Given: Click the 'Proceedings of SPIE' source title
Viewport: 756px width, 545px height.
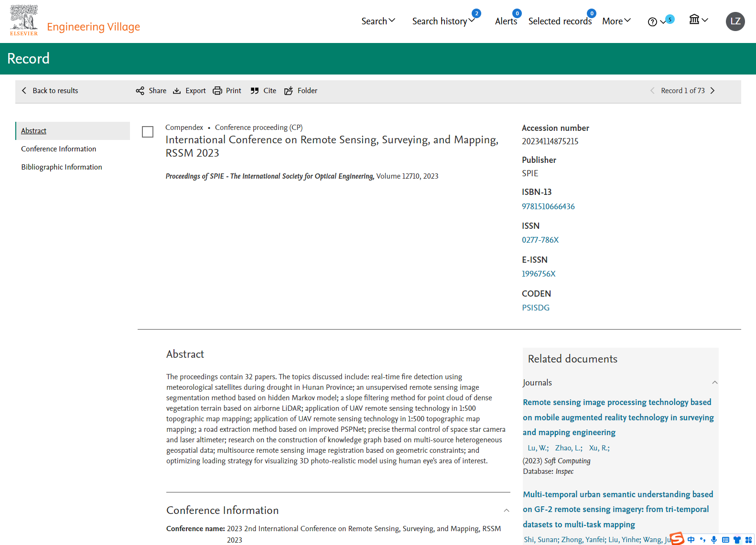Looking at the screenshot, I should tap(270, 176).
